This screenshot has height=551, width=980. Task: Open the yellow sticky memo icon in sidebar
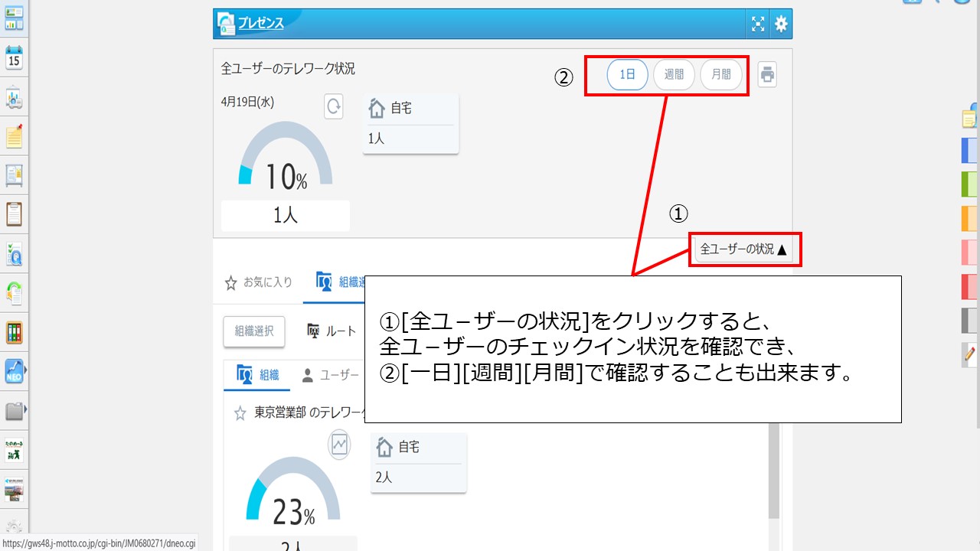pyautogui.click(x=14, y=136)
